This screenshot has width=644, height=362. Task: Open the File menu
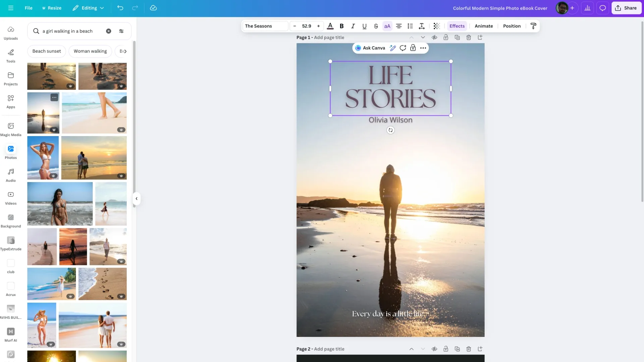click(29, 8)
